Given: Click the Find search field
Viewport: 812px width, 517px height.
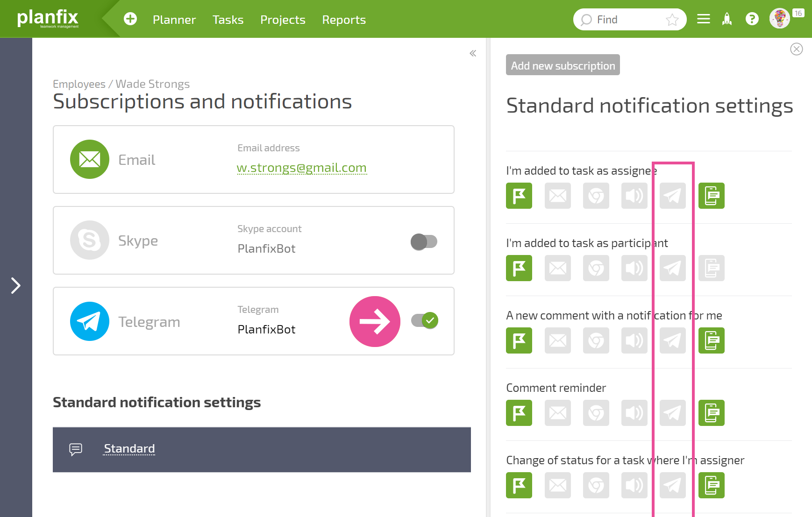Looking at the screenshot, I should pyautogui.click(x=630, y=20).
